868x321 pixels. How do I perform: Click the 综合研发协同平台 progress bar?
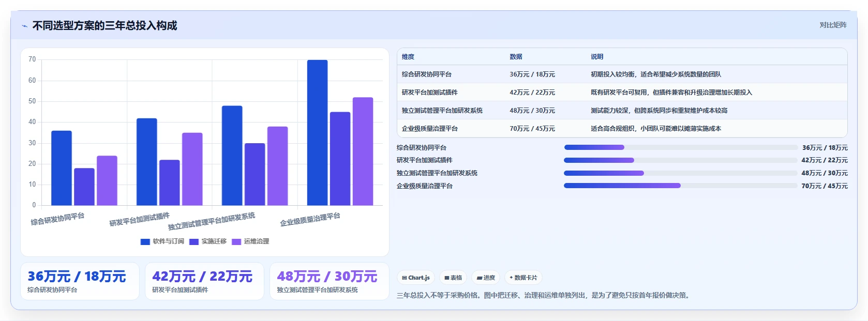[681, 147]
